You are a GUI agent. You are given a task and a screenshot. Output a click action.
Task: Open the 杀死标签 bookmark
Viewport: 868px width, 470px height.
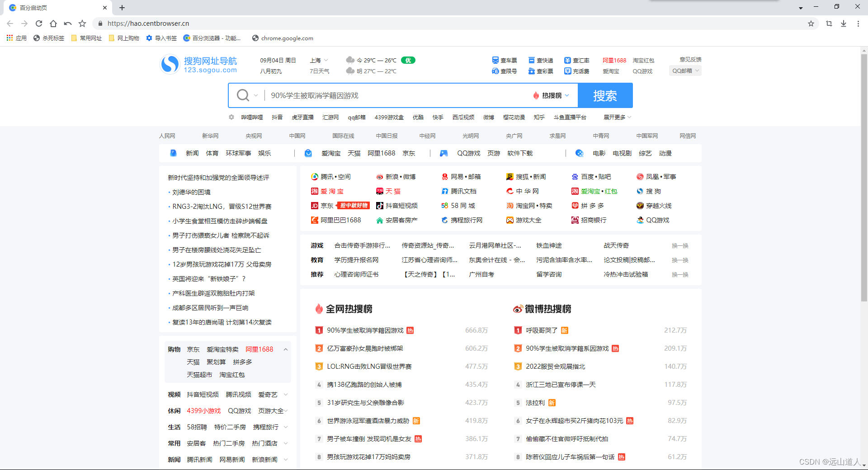49,38
